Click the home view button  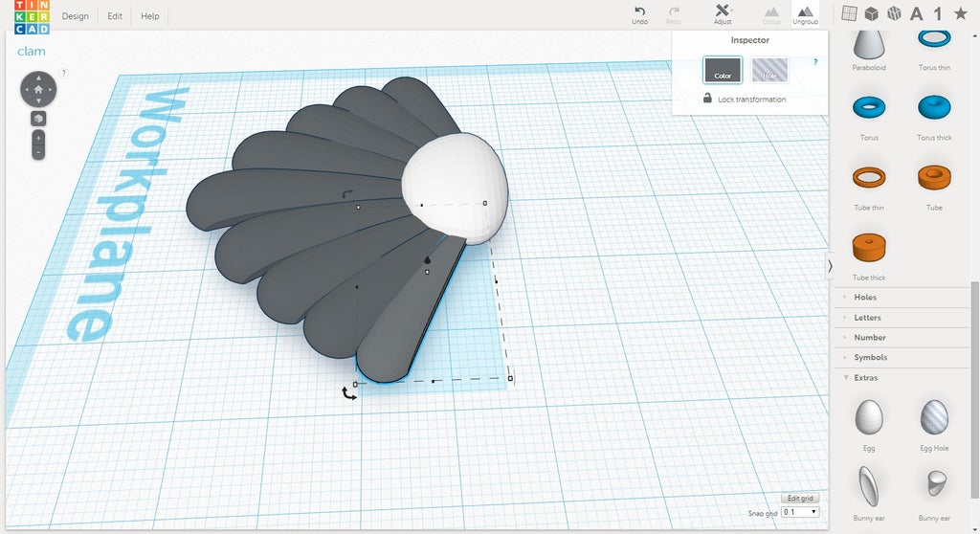point(38,89)
